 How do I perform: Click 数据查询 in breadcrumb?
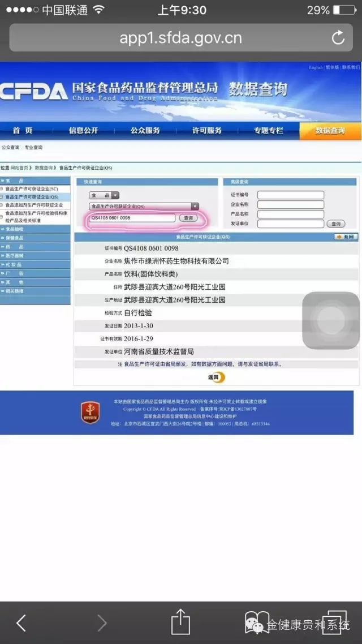pyautogui.click(x=44, y=168)
